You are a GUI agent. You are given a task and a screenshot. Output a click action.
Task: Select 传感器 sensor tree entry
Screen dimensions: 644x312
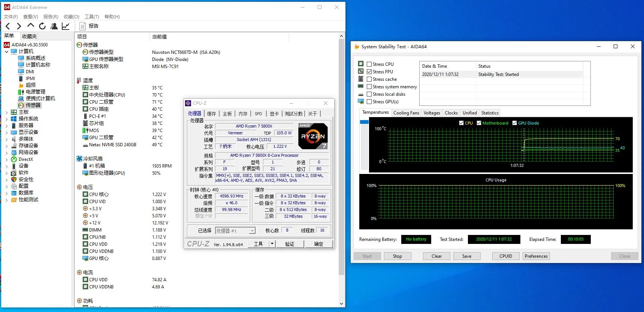pos(33,105)
